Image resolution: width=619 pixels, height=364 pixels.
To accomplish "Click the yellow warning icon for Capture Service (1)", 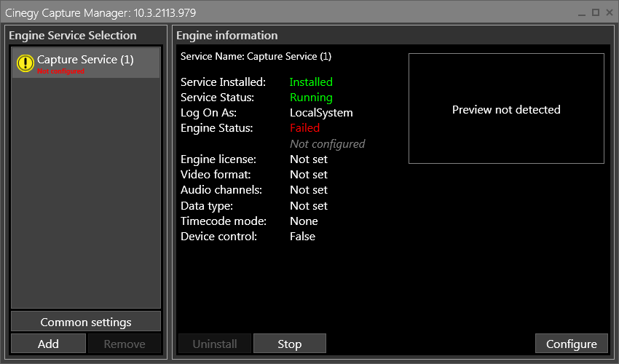I will pos(25,63).
